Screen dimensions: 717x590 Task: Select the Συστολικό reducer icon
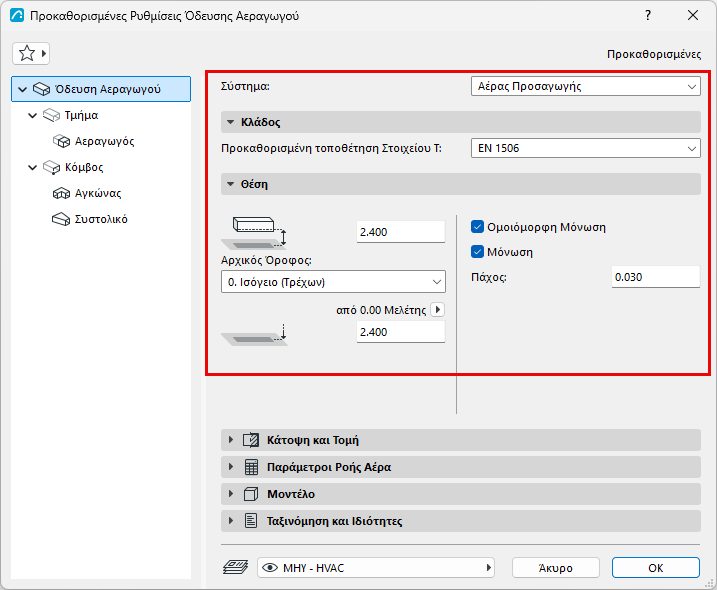point(61,220)
